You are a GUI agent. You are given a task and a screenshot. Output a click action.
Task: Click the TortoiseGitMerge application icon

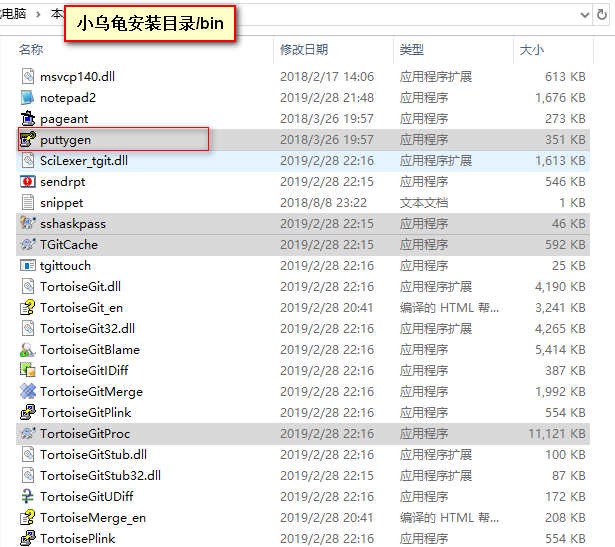[x=27, y=391]
